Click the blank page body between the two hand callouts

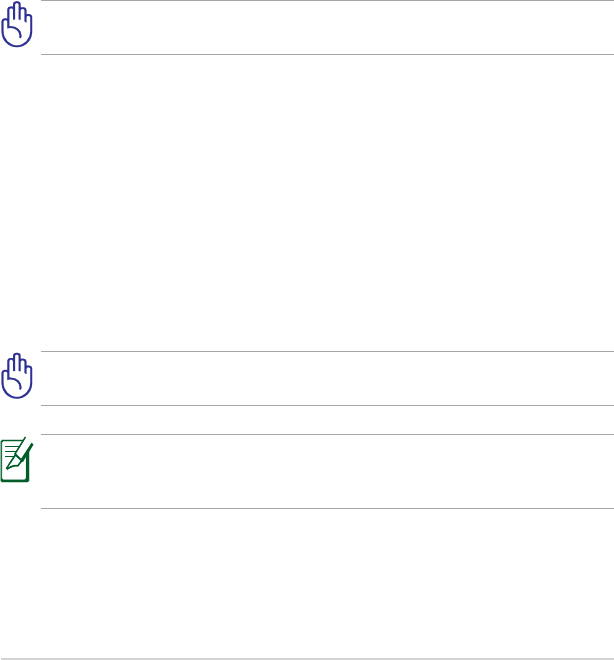(307, 202)
